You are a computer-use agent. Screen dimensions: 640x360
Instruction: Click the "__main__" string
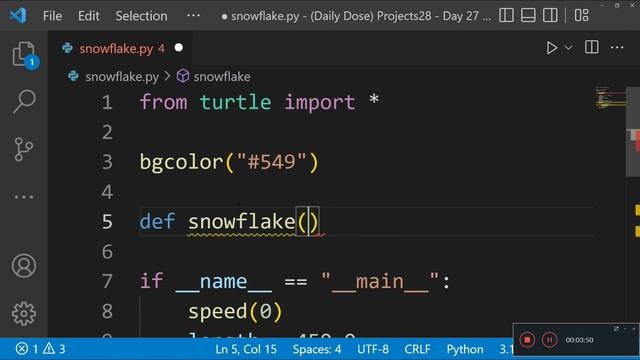pos(380,282)
